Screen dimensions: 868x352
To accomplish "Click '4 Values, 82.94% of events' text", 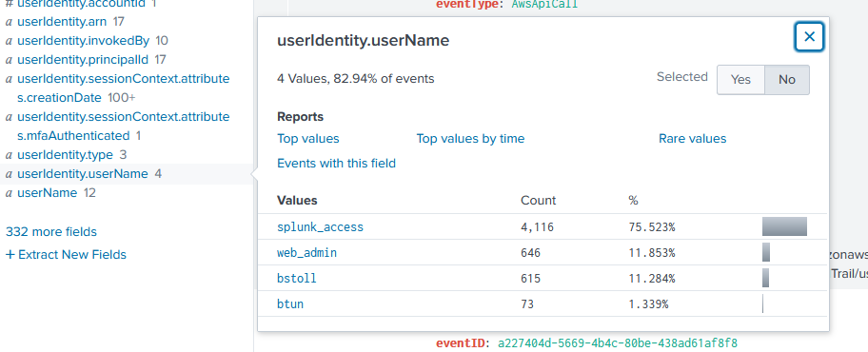I will [355, 79].
